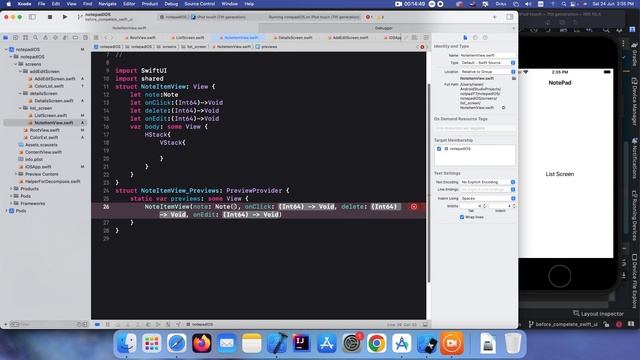Collapse the list_screen folder
Image resolution: width=640 pixels, height=360 pixels.
click(20, 108)
